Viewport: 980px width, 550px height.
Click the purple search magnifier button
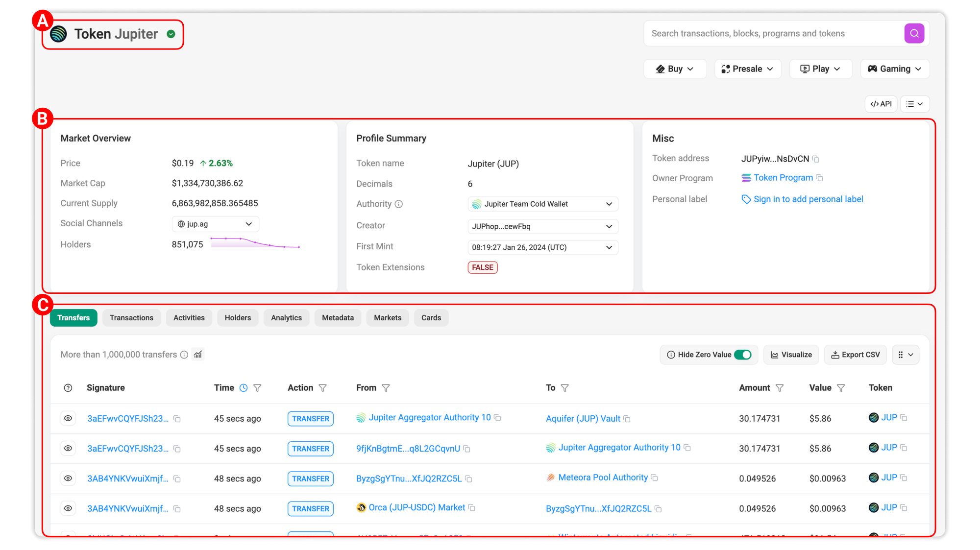coord(914,33)
